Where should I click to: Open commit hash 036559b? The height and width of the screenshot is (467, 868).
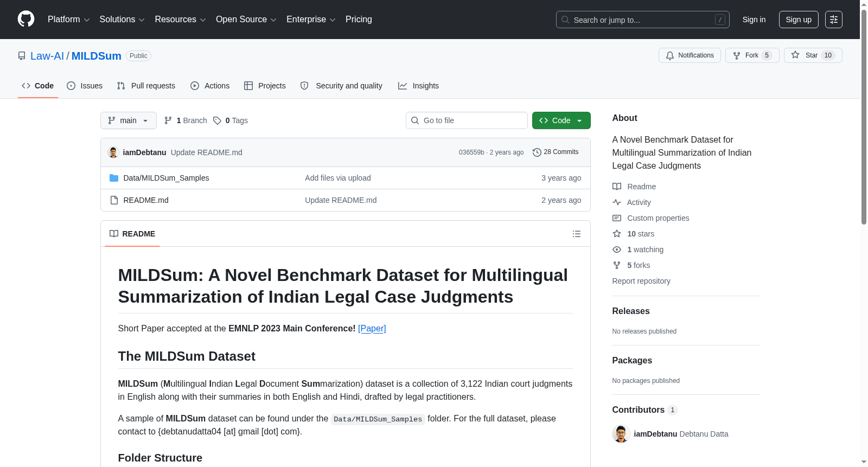471,152
